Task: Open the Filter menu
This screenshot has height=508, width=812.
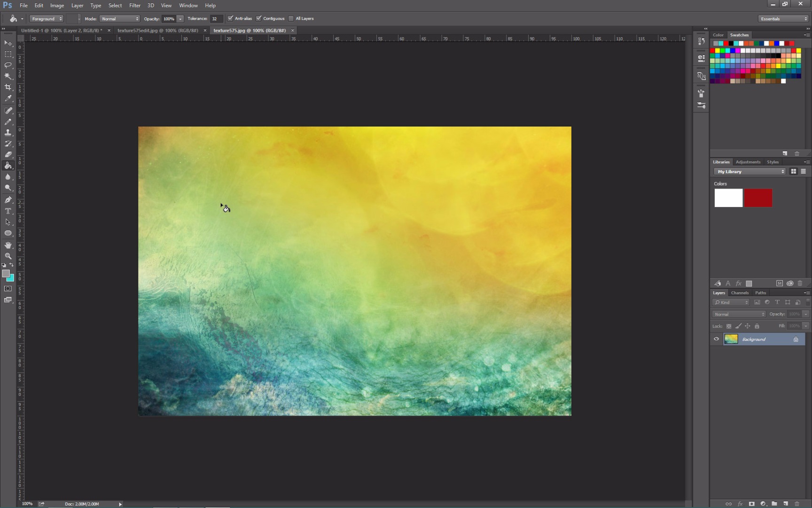Action: pyautogui.click(x=135, y=5)
